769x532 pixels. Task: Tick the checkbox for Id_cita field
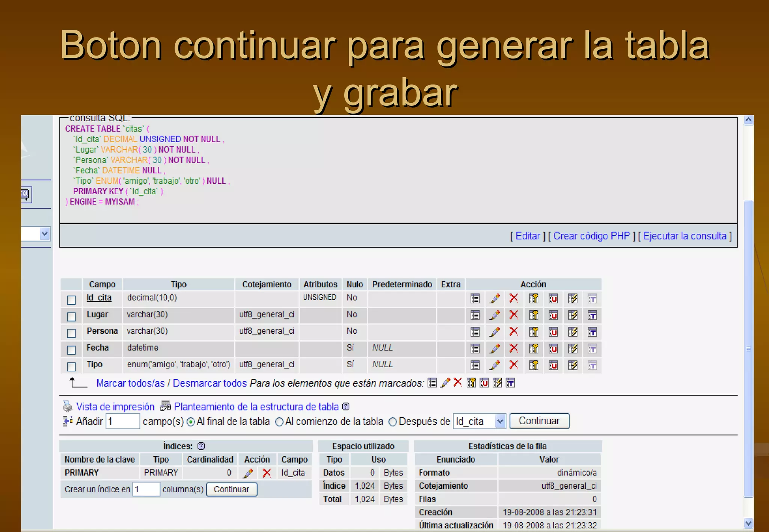pyautogui.click(x=71, y=300)
